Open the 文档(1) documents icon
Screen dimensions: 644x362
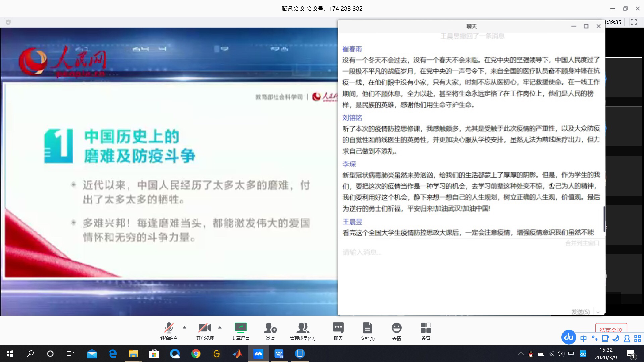[367, 328]
